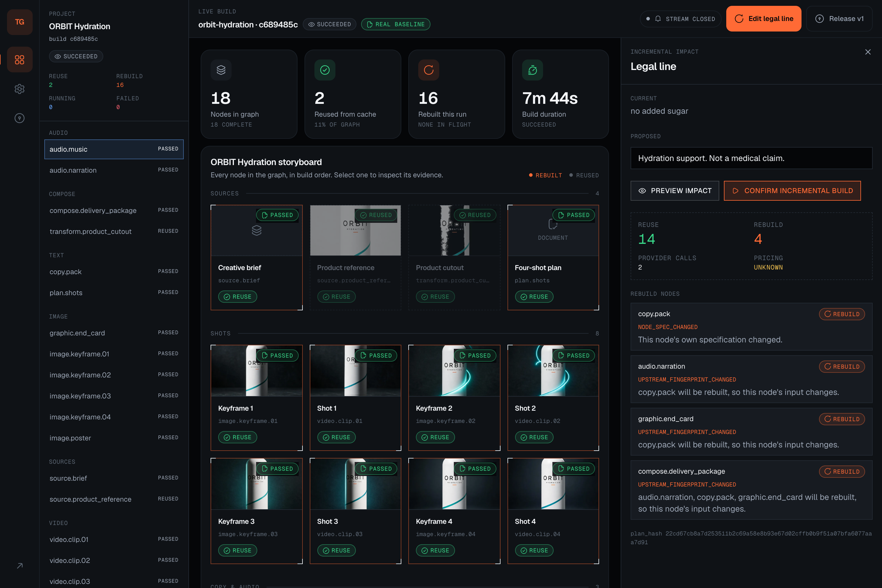Click REBUILD badge for graphic.end_card
Image resolution: width=882 pixels, height=588 pixels.
pos(842,419)
